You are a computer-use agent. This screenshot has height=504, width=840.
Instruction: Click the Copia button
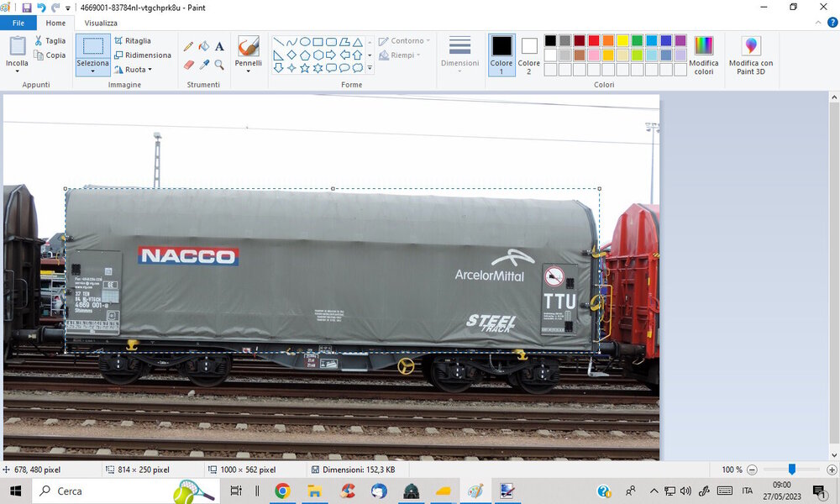pyautogui.click(x=50, y=55)
